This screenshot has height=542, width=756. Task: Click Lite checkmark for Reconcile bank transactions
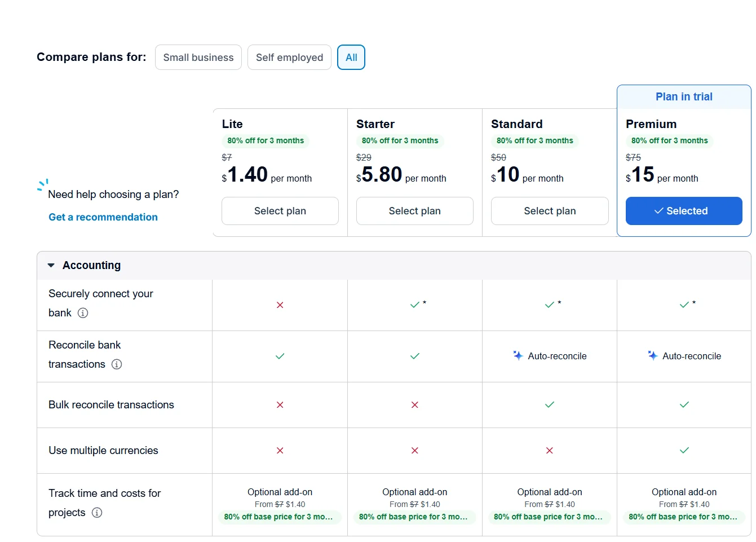click(x=280, y=356)
